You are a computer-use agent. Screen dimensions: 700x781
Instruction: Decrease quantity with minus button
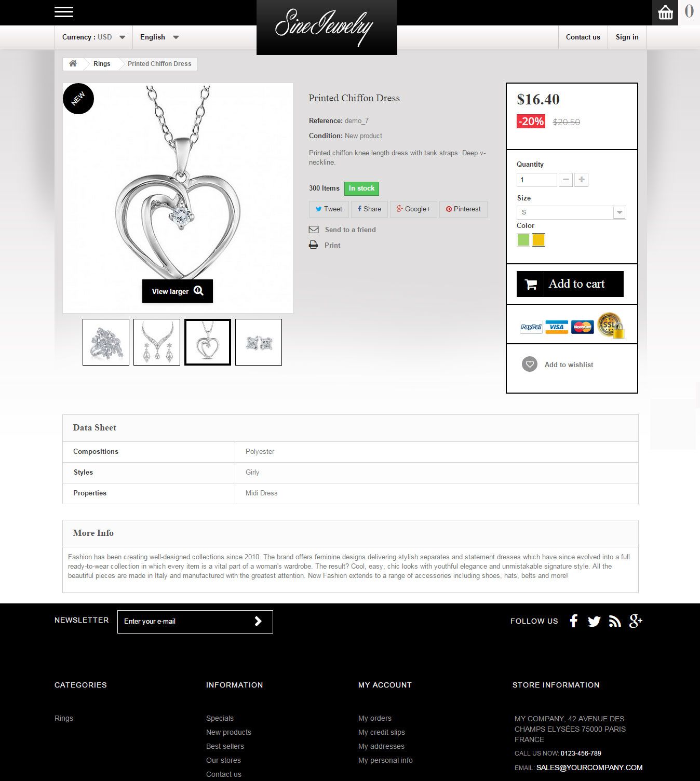coord(566,180)
